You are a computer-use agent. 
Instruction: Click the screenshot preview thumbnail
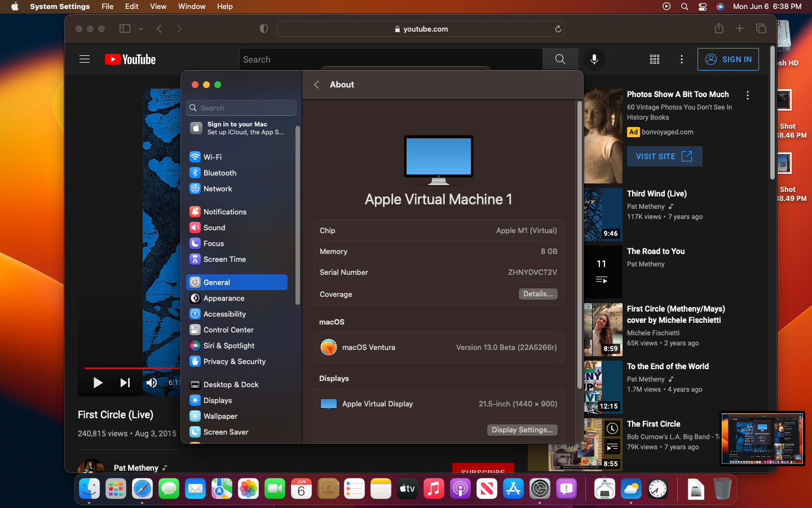tap(762, 439)
